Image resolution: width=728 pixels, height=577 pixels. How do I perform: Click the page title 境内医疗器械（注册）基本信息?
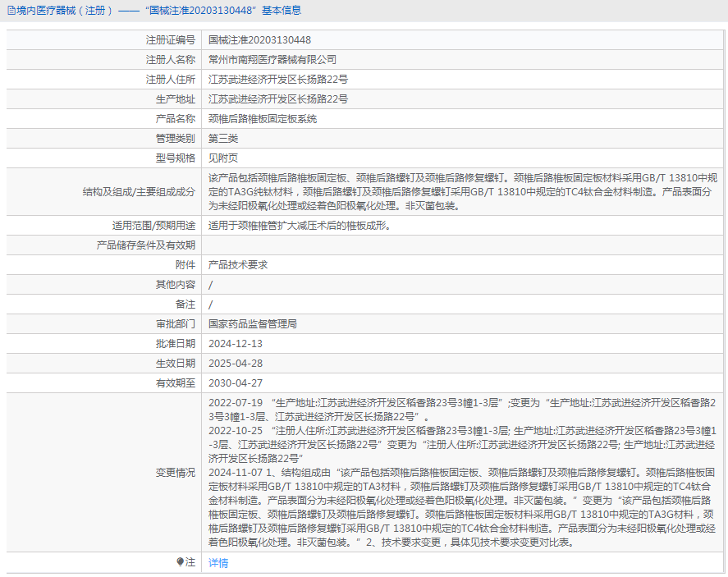coord(158,10)
